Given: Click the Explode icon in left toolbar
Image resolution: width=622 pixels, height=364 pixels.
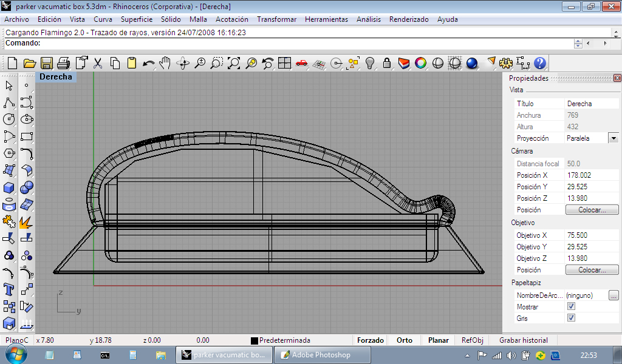Looking at the screenshot, I should 26,221.
